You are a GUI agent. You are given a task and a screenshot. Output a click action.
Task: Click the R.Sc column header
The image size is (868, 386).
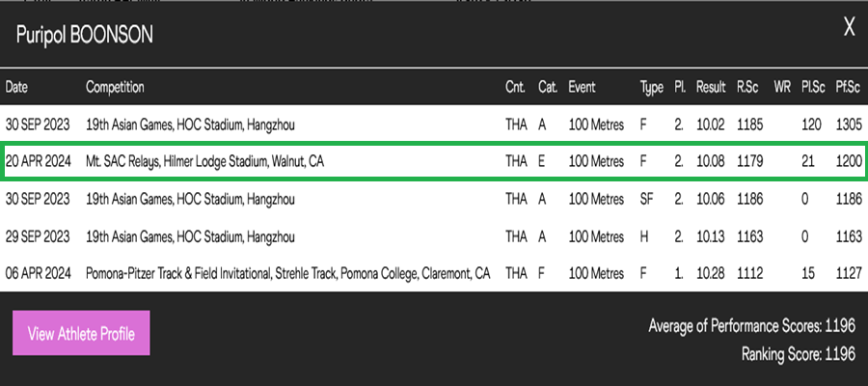click(747, 87)
